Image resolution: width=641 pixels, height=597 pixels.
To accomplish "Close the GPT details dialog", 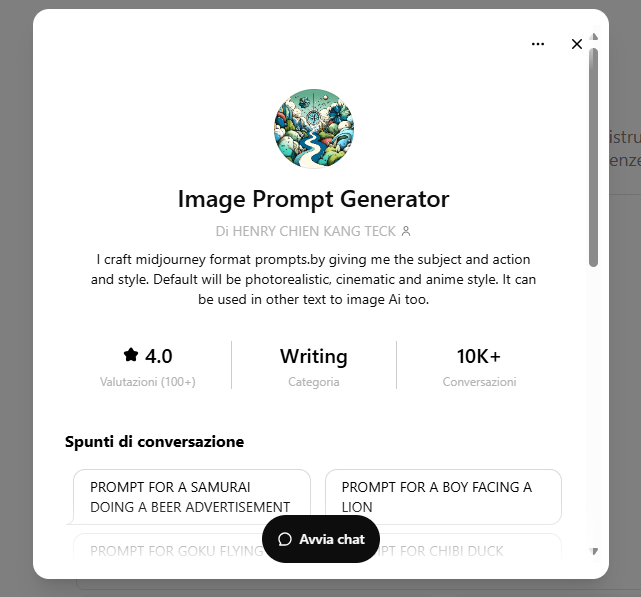I will pos(577,44).
